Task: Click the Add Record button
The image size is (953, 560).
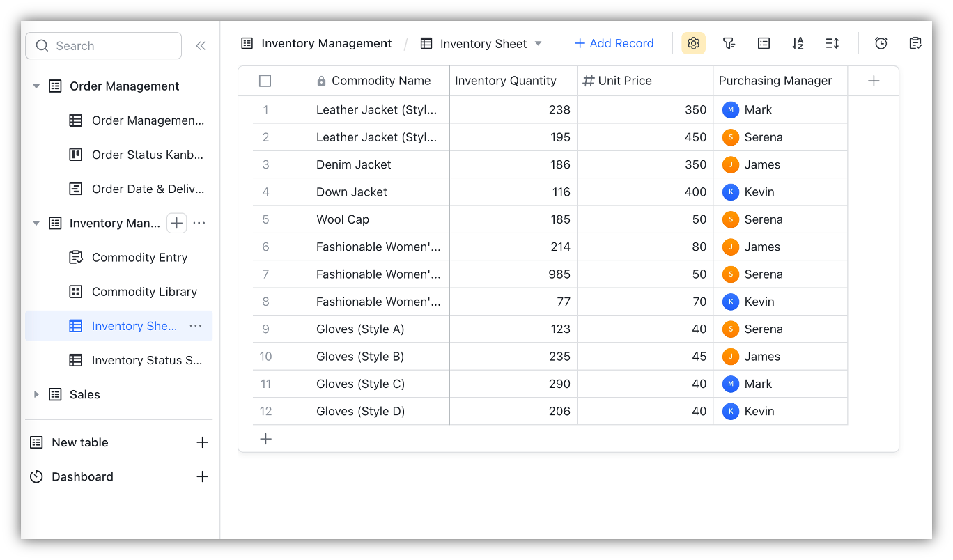Action: point(614,43)
